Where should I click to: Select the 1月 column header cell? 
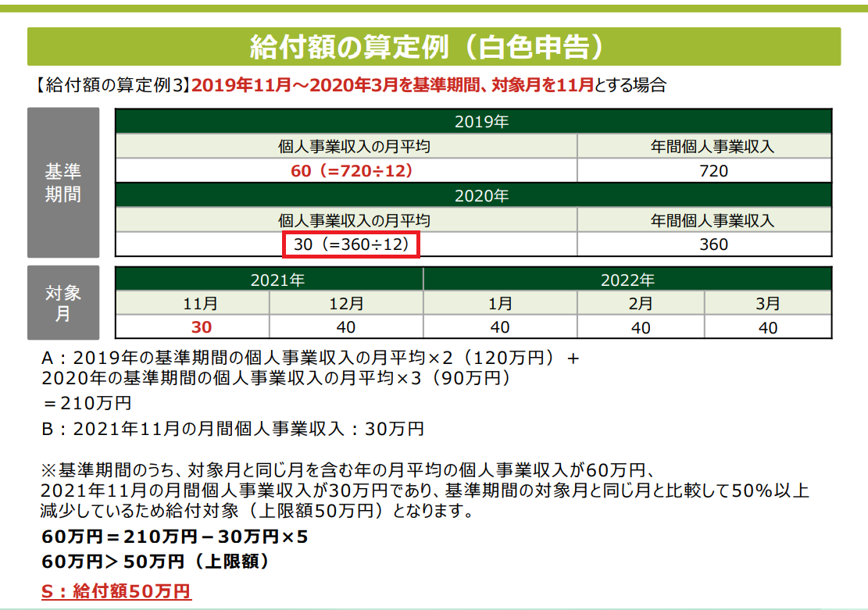coord(500,304)
